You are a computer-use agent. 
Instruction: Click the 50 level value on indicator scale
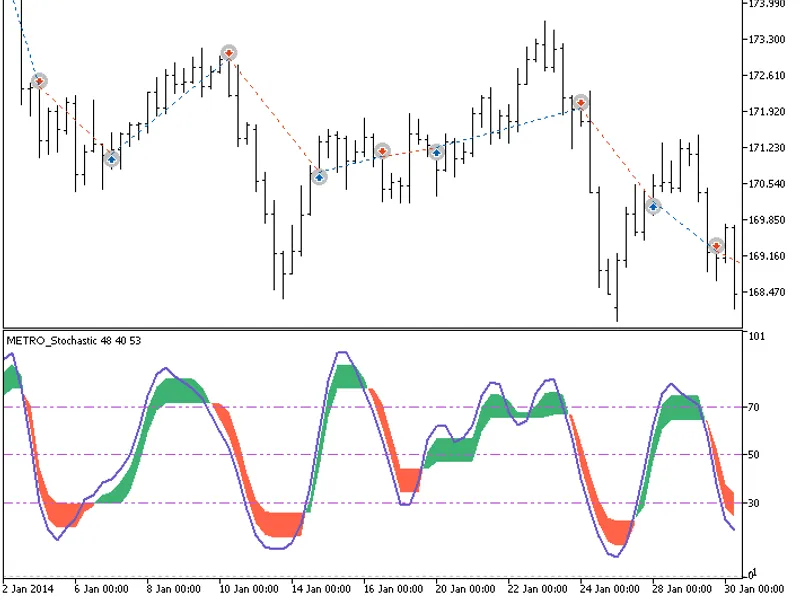754,455
